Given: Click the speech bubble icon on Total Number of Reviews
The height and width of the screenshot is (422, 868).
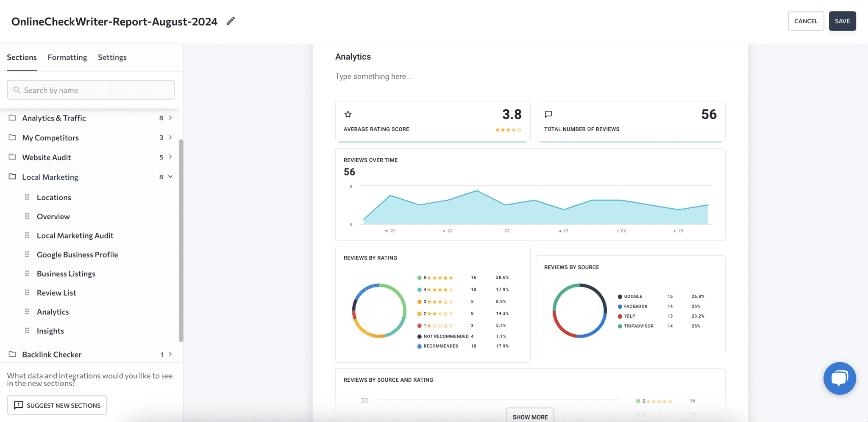Looking at the screenshot, I should (x=548, y=114).
